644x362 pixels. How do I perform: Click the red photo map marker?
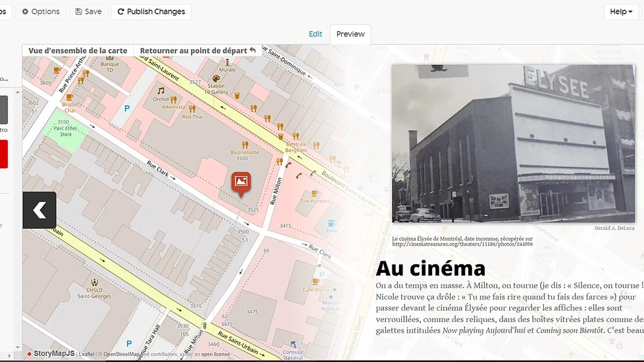point(241,184)
